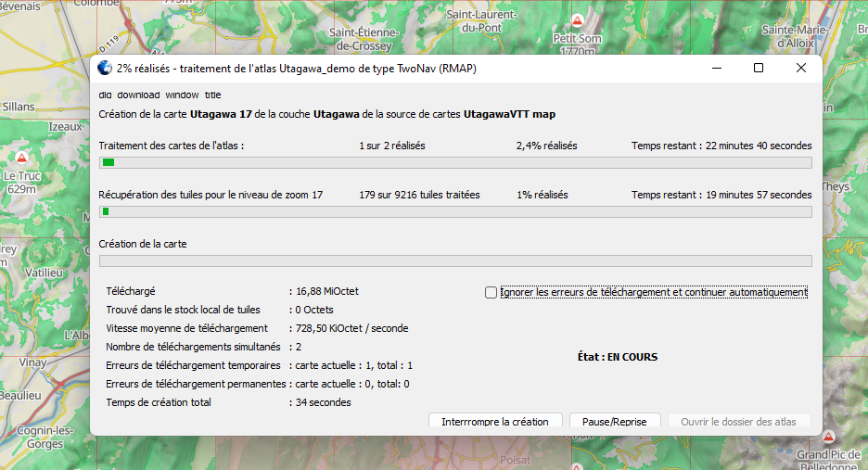Click the Izeaux map label
Image resolution: width=868 pixels, height=470 pixels.
(x=65, y=127)
